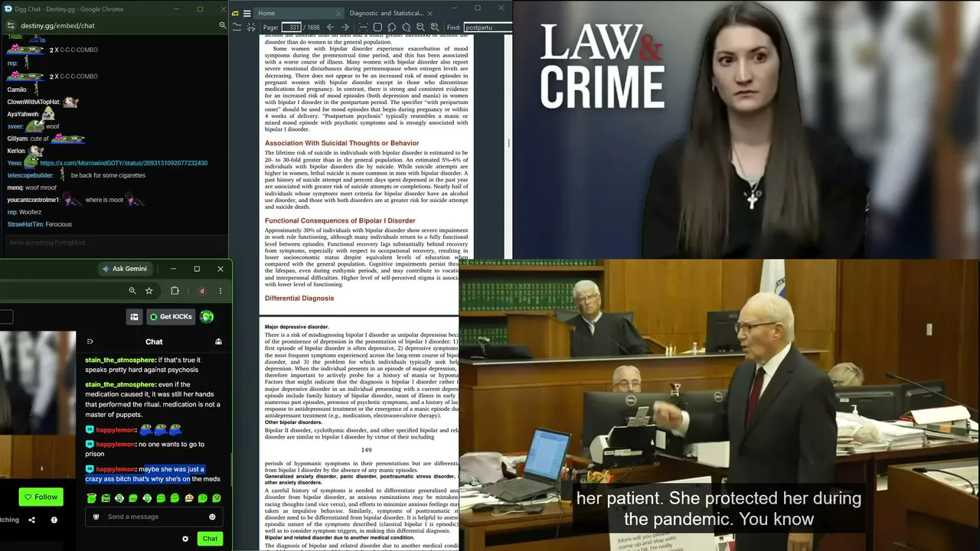Select fit single page view in PDF toolbar
The image size is (980, 551).
[377, 28]
